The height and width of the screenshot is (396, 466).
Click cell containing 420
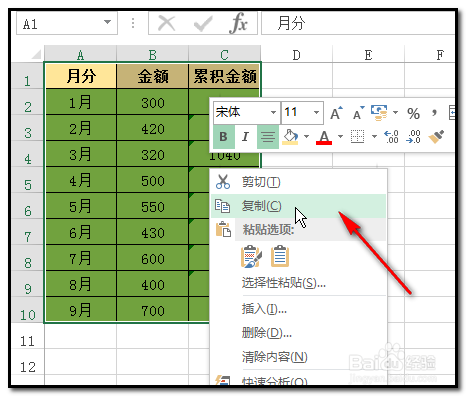click(x=153, y=128)
